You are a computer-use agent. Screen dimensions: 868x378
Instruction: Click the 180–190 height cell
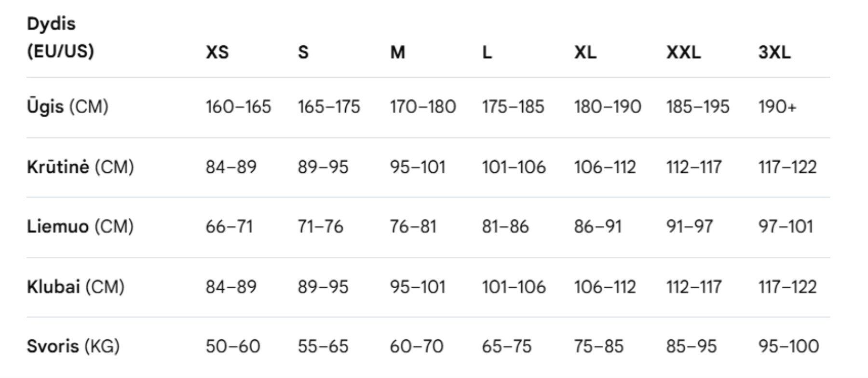point(608,106)
